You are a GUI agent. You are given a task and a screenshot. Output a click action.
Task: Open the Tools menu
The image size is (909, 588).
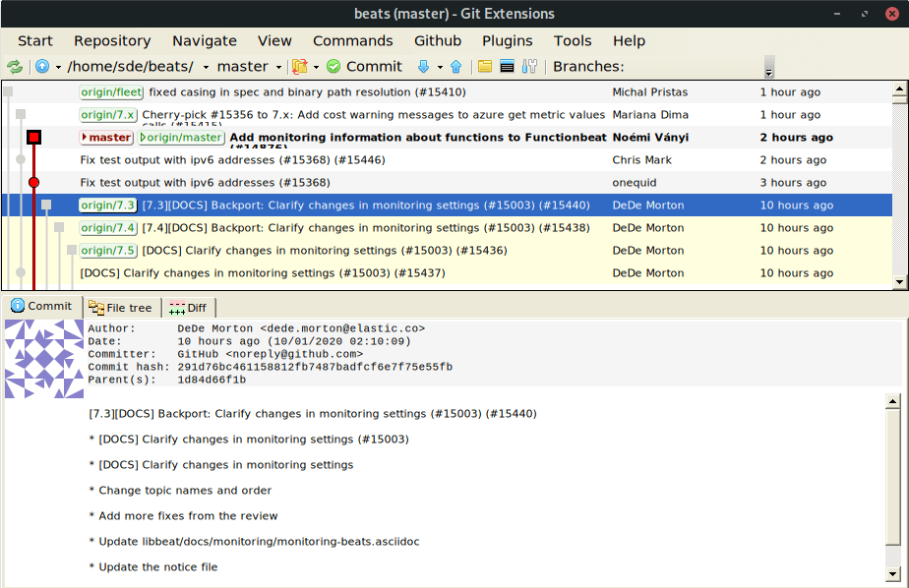[573, 41]
